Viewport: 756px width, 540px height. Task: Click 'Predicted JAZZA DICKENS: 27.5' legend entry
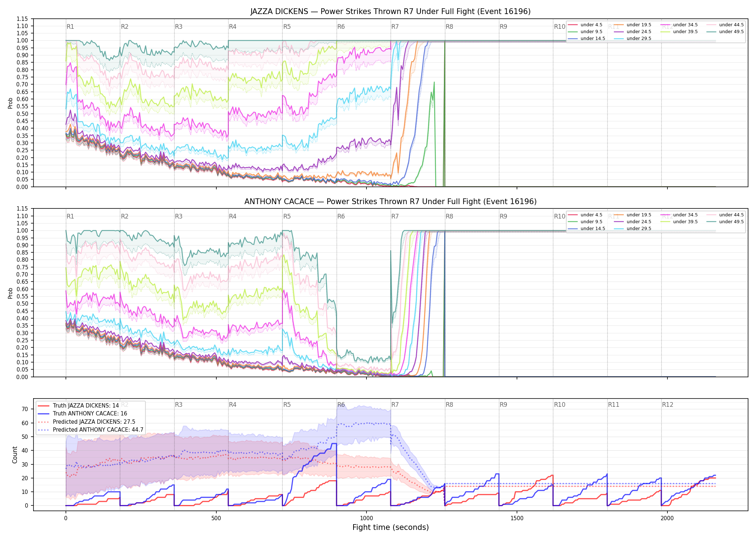(x=86, y=422)
